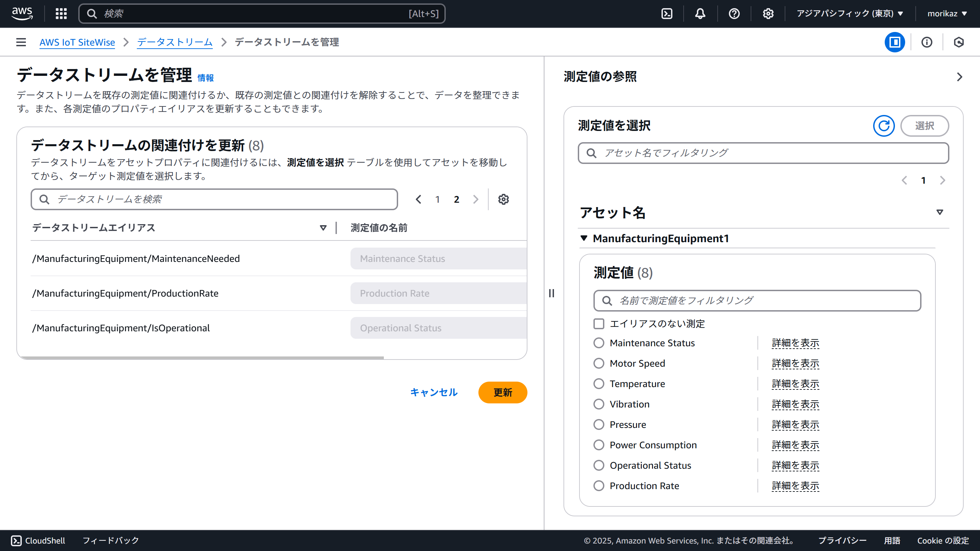Viewport: 980px width, 551px height.
Task: Show details for Maintenance Status
Action: [x=796, y=343]
